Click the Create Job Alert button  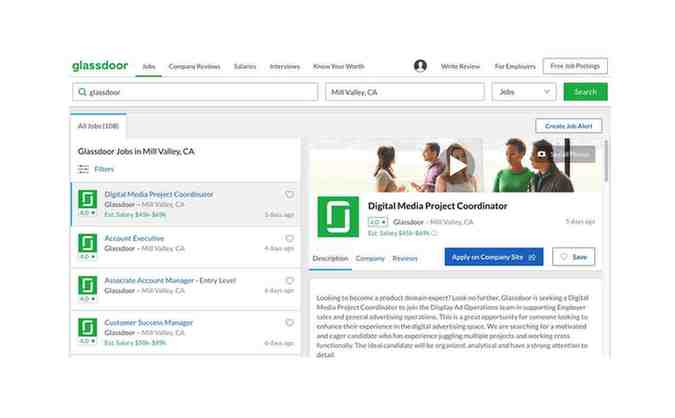[x=569, y=126]
